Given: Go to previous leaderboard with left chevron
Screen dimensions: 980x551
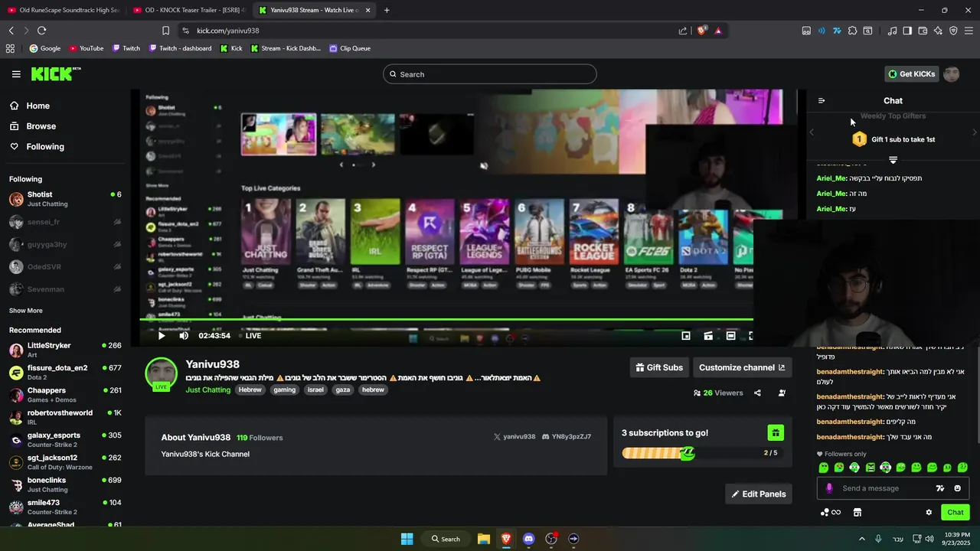Looking at the screenshot, I should (x=812, y=132).
